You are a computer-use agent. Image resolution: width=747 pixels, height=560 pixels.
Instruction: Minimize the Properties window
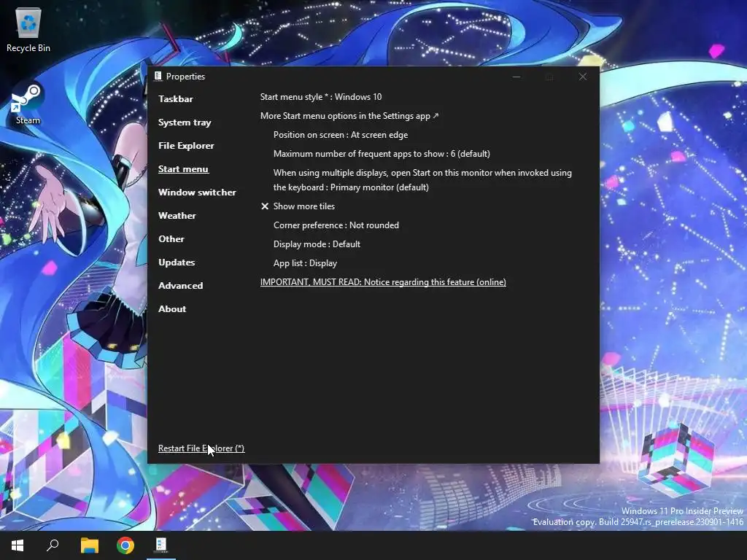click(x=516, y=77)
